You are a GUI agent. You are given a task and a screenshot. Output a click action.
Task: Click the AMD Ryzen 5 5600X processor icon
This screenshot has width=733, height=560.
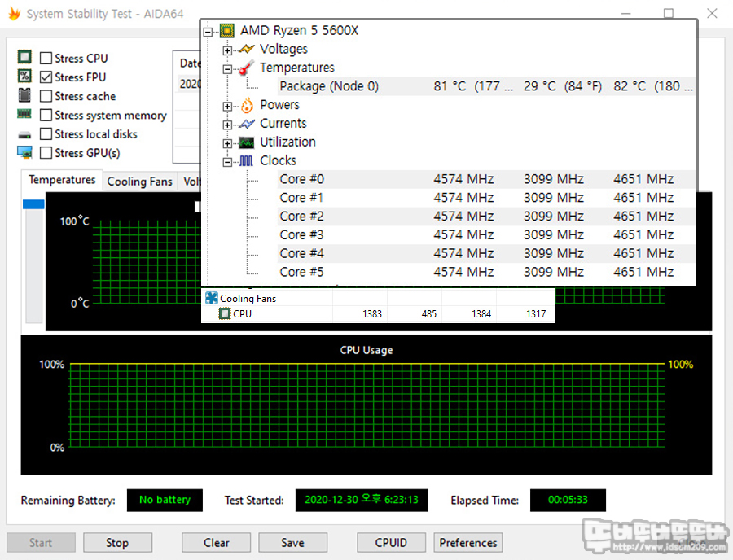pyautogui.click(x=226, y=31)
